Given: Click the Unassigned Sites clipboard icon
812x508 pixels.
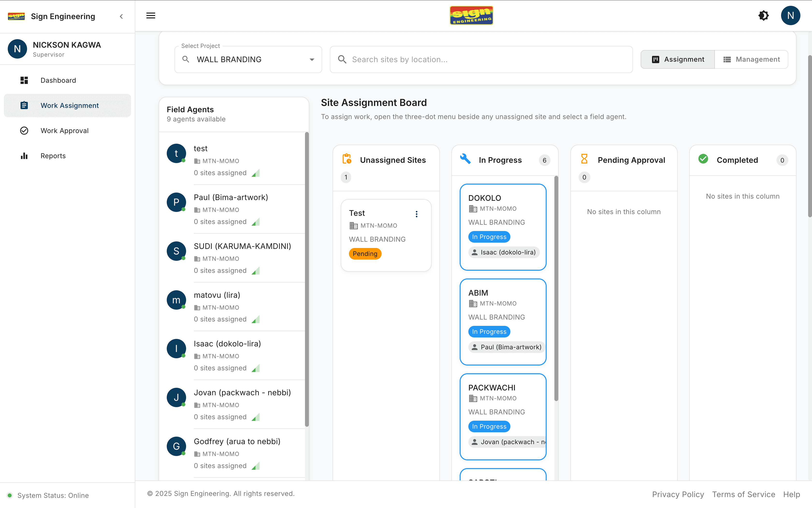Looking at the screenshot, I should (x=347, y=159).
